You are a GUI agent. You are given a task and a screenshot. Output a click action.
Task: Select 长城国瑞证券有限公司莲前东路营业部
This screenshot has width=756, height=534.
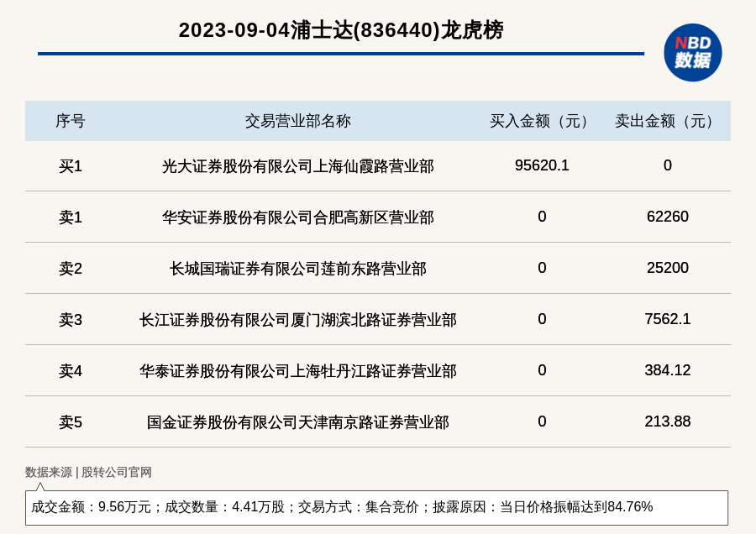tap(298, 269)
